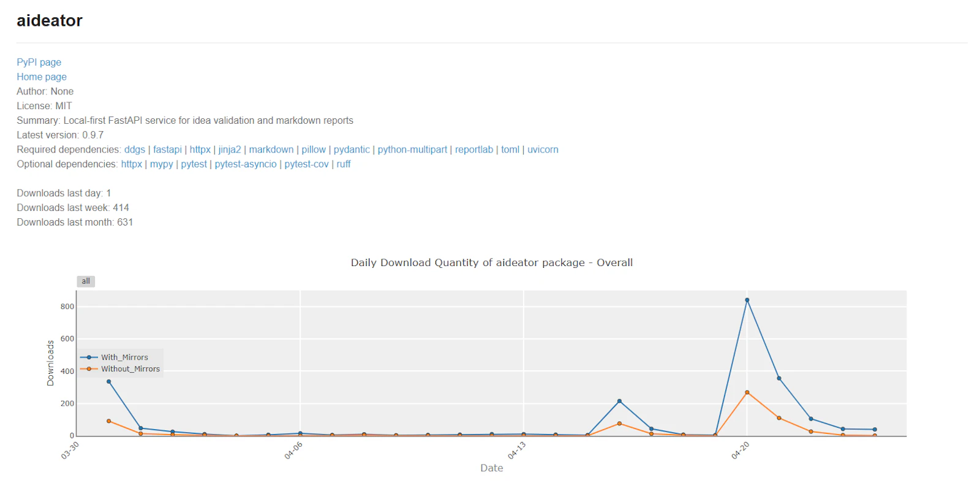Viewport: 980px width, 483px height.
Task: Click the 'Downloads' y-axis title
Action: click(x=50, y=363)
